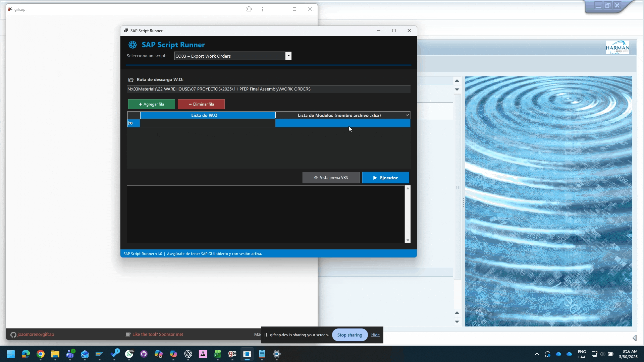Click Stop sharing in gifcap banner
The image size is (644, 362).
tap(350, 335)
